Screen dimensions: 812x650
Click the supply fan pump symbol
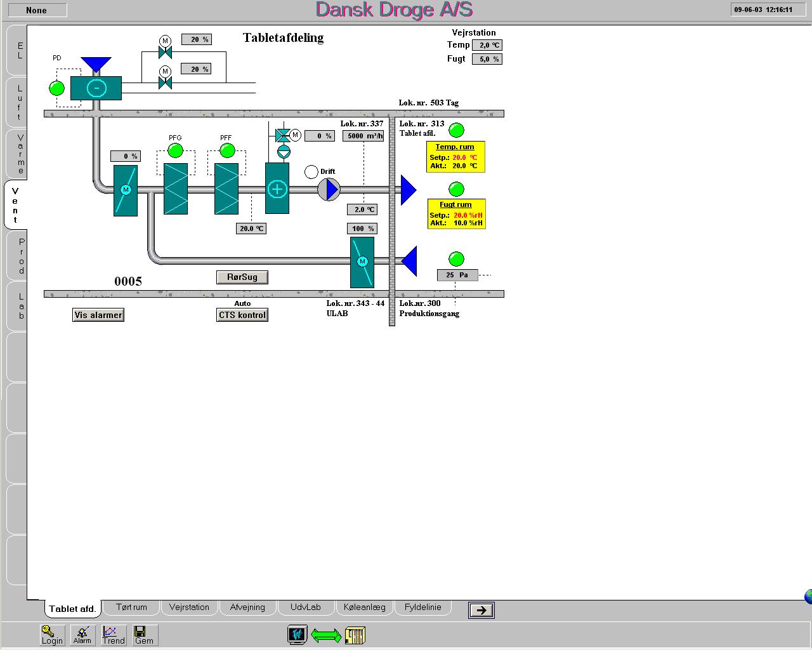click(x=329, y=189)
